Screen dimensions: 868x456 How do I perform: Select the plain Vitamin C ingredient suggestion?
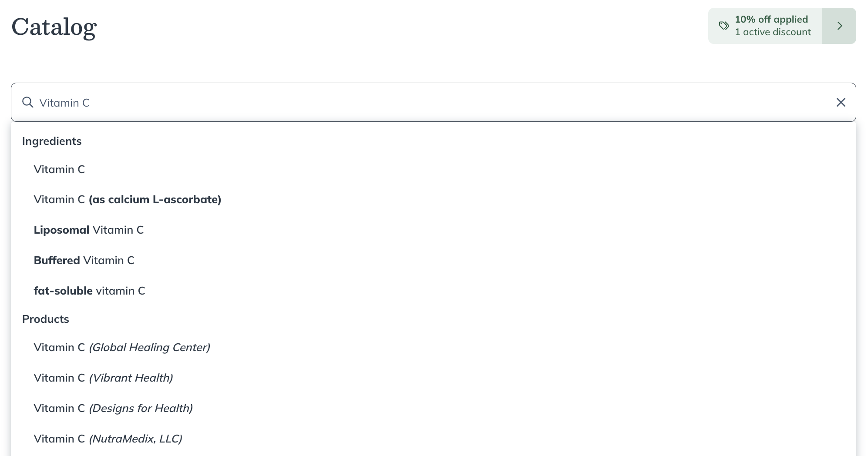[59, 169]
